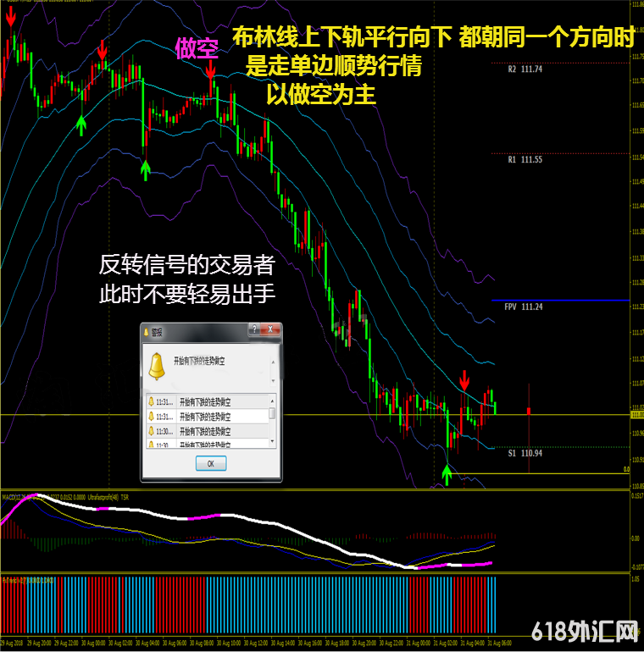The image size is (644, 652).
Task: Click the pink 做空 annotation text
Action: 197,49
